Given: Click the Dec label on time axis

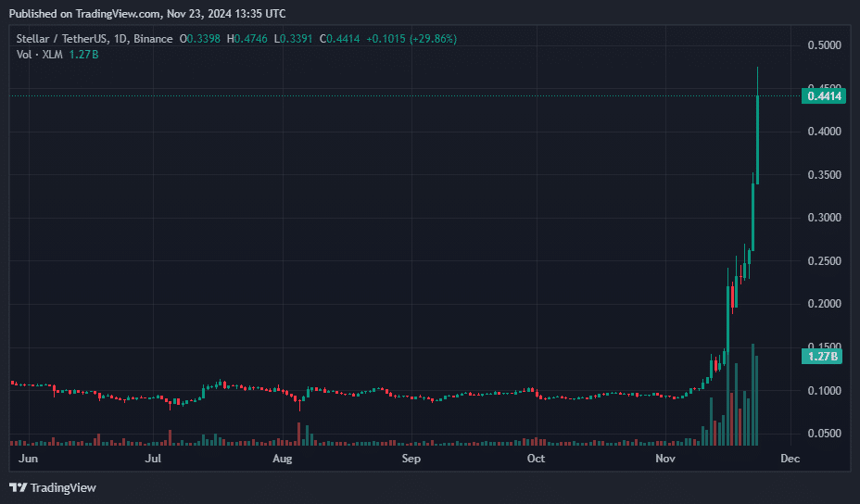Looking at the screenshot, I should [x=790, y=459].
